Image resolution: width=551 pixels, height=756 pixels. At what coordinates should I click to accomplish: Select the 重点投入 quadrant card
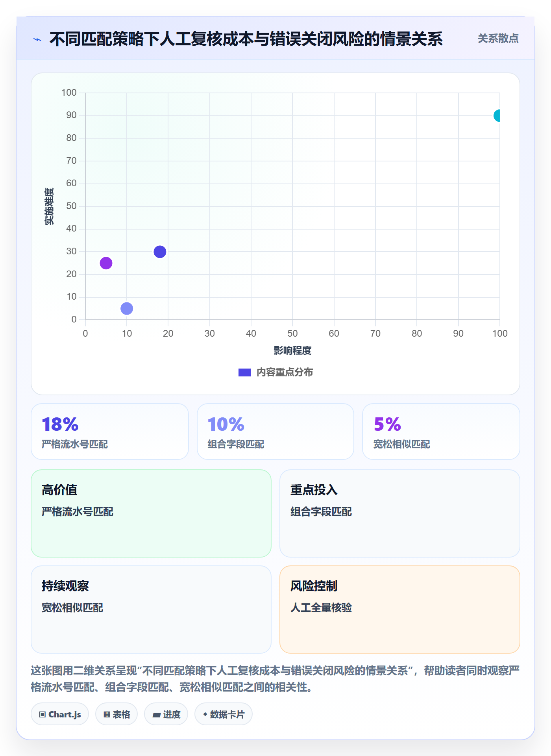(x=400, y=513)
